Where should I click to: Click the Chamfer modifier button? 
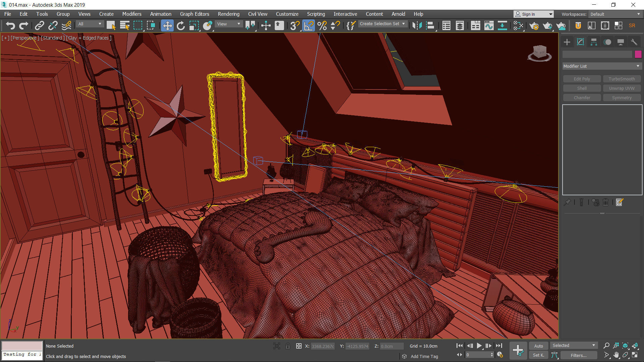click(x=582, y=98)
